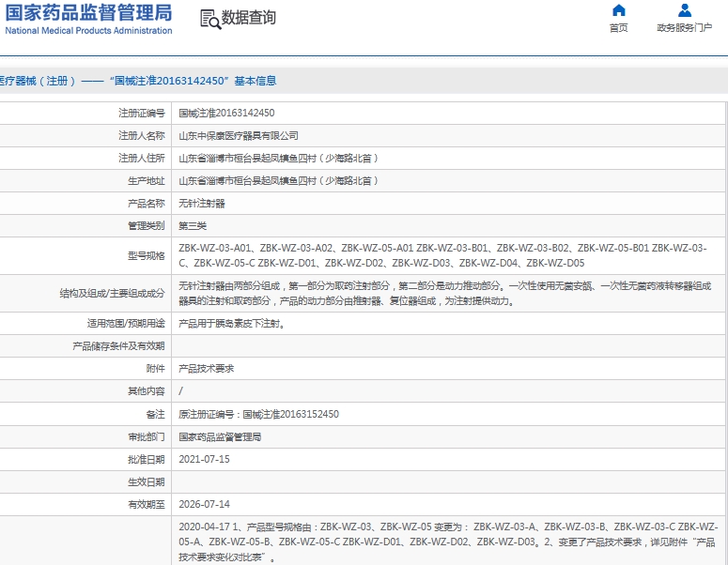Viewport: 728px width, 565px height.
Task: Click the 型号规格 label
Action: tap(147, 256)
